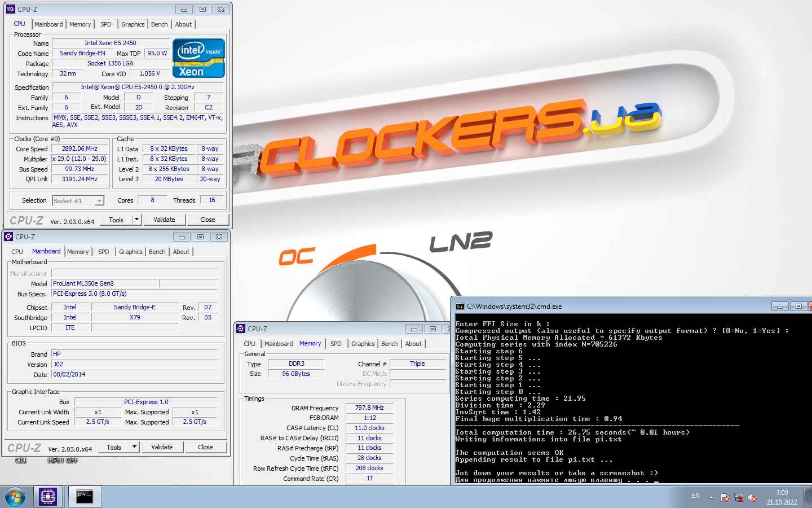
Task: Select the SPD tab in the Motherboard window
Action: [x=104, y=252]
